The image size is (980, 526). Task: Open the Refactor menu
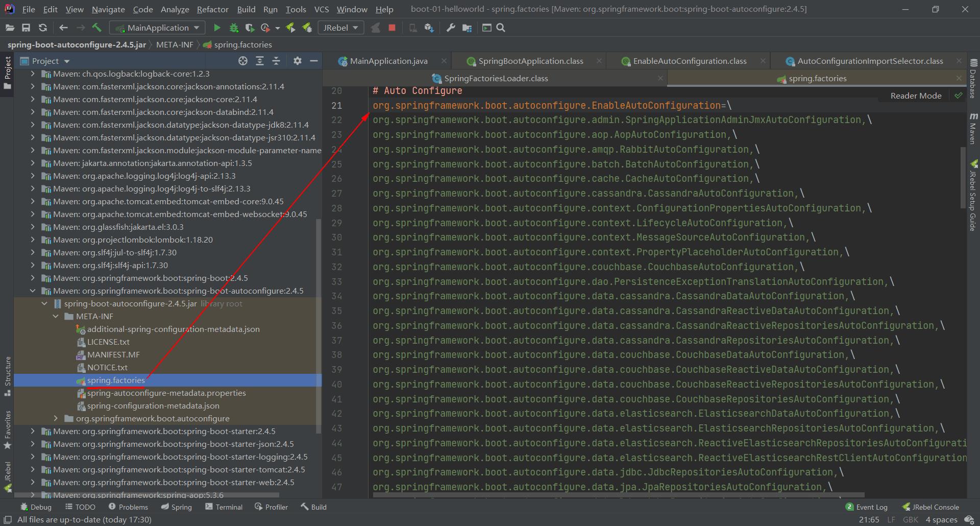[212, 9]
